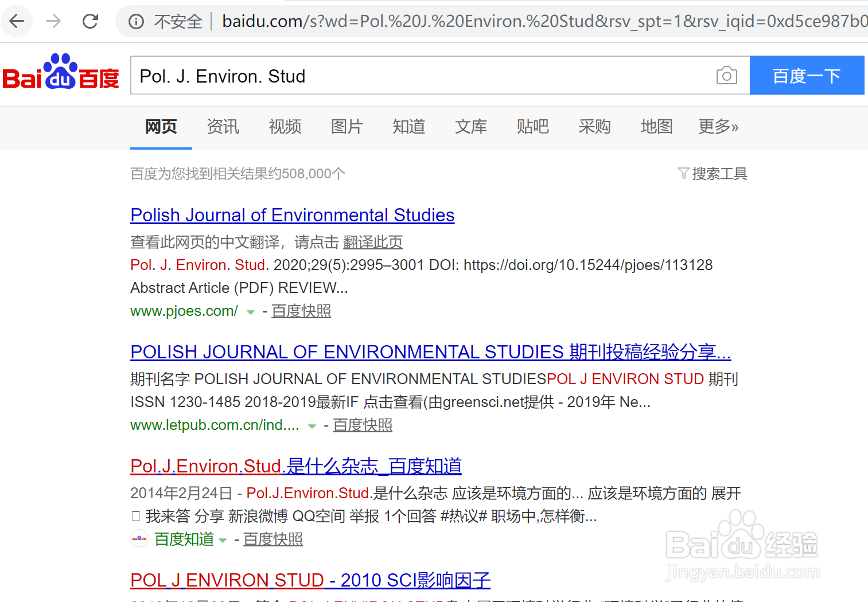Reload the page with the refresh icon
868x602 pixels.
[91, 21]
